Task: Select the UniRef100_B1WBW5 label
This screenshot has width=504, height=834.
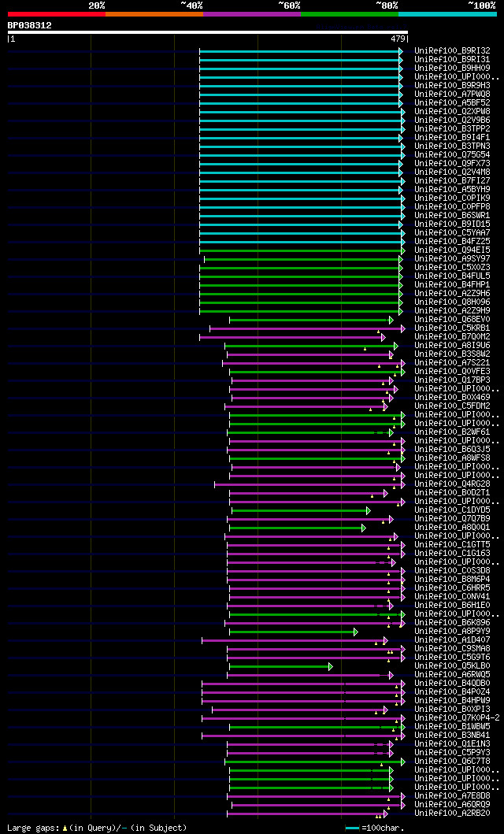Action: (453, 726)
